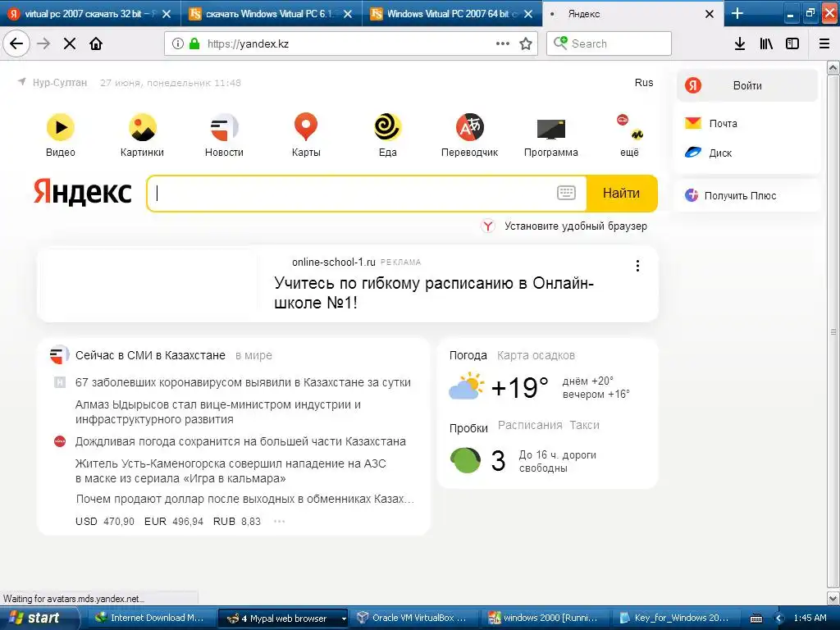
Task: Stop the page loading with the X button
Action: [70, 43]
